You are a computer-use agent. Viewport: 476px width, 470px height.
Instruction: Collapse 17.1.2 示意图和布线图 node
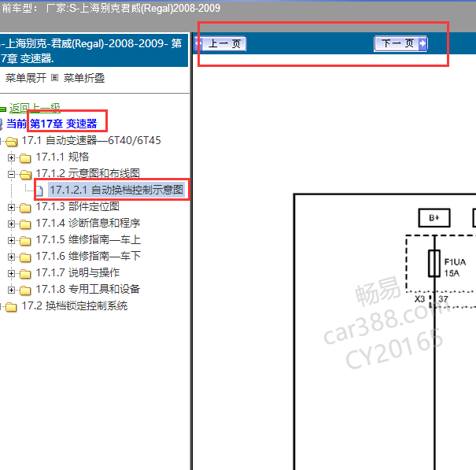click(x=11, y=174)
